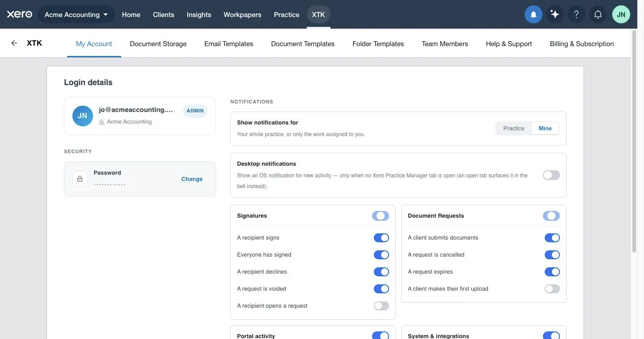Open the outlined bell notifications icon

click(x=598, y=14)
